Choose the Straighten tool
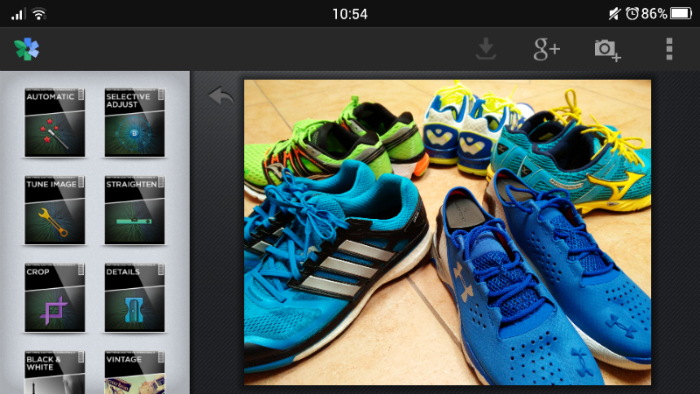The image size is (700, 394). pyautogui.click(x=134, y=210)
